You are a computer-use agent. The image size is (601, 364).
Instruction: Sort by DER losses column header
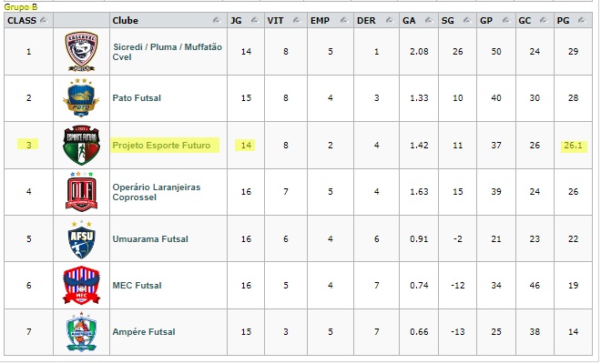point(366,20)
